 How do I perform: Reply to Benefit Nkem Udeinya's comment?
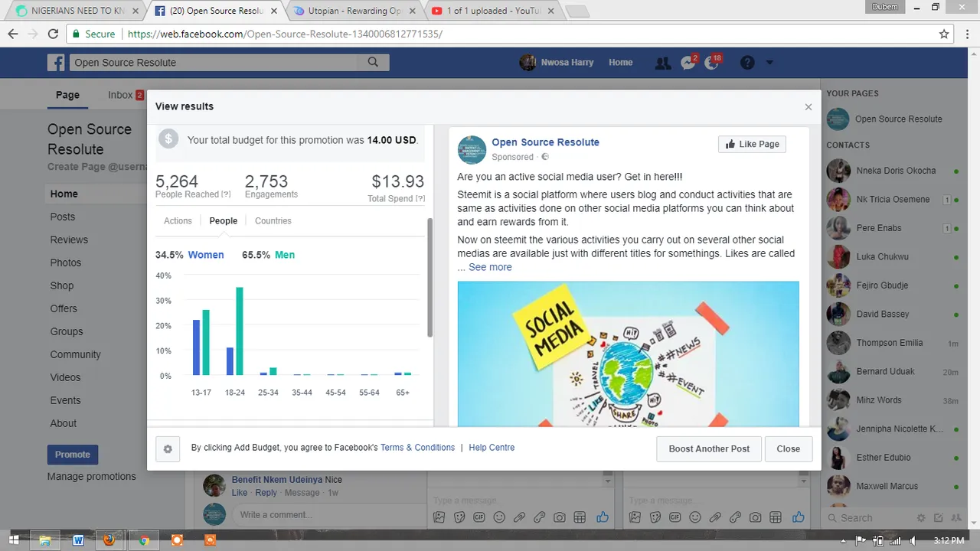(x=266, y=493)
